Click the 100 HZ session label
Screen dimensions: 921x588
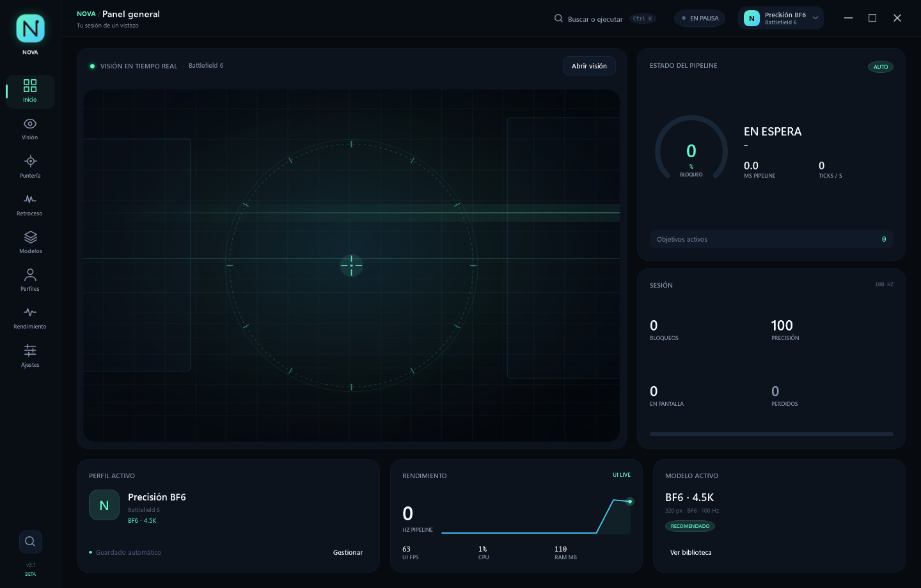[x=884, y=284]
